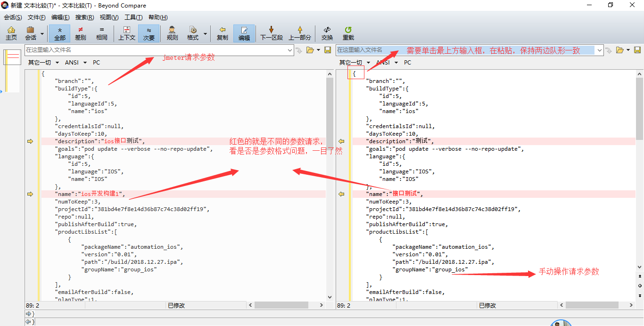Toggle the 全部 show-all filter
Image resolution: width=644 pixels, height=326 pixels.
tap(60, 33)
